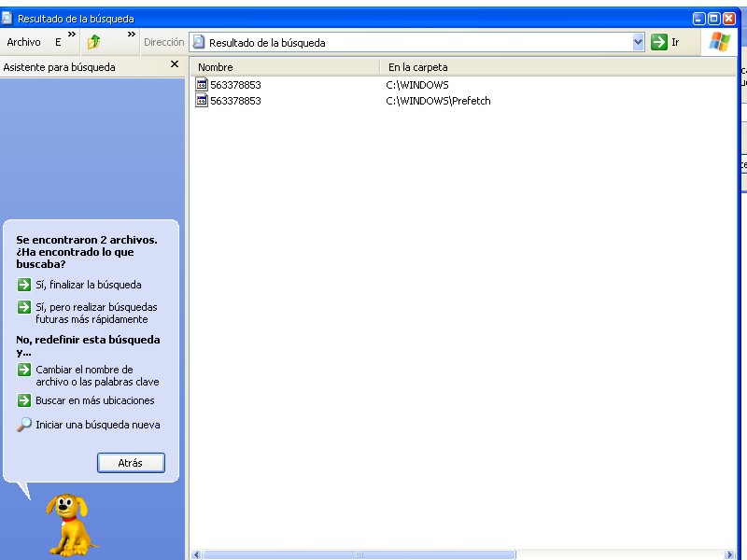Expand hidden toolbar buttons chevron

[x=132, y=35]
